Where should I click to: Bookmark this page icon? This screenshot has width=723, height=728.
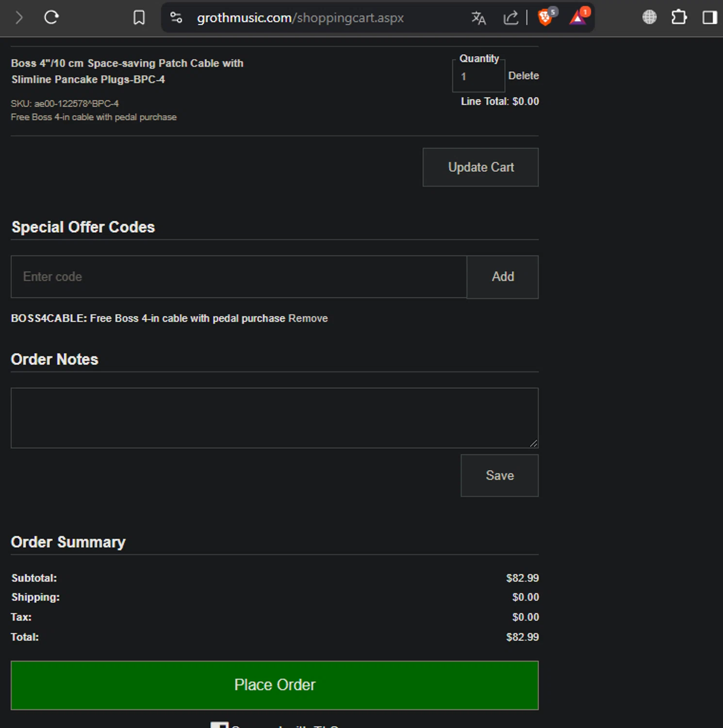tap(139, 18)
